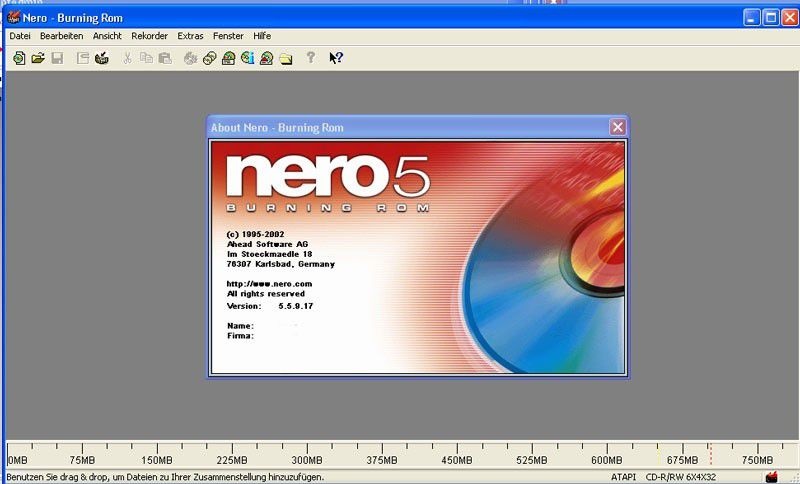The width and height of the screenshot is (800, 484).
Task: Click the 300MB mark on capacity ruler
Action: (x=307, y=460)
